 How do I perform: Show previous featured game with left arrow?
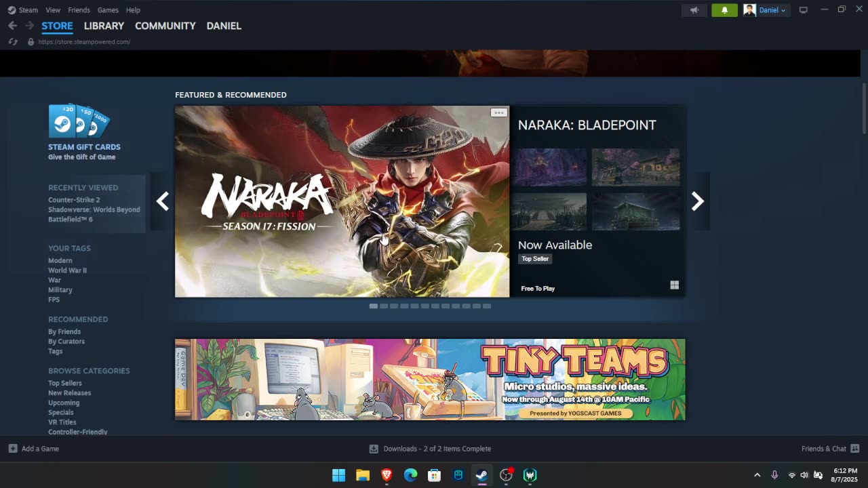163,201
